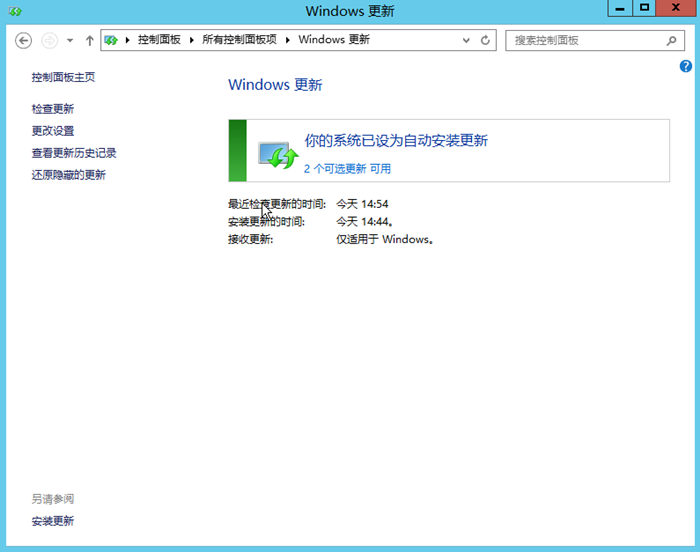700x552 pixels.
Task: Click the refresh icon in address bar
Action: (x=486, y=40)
